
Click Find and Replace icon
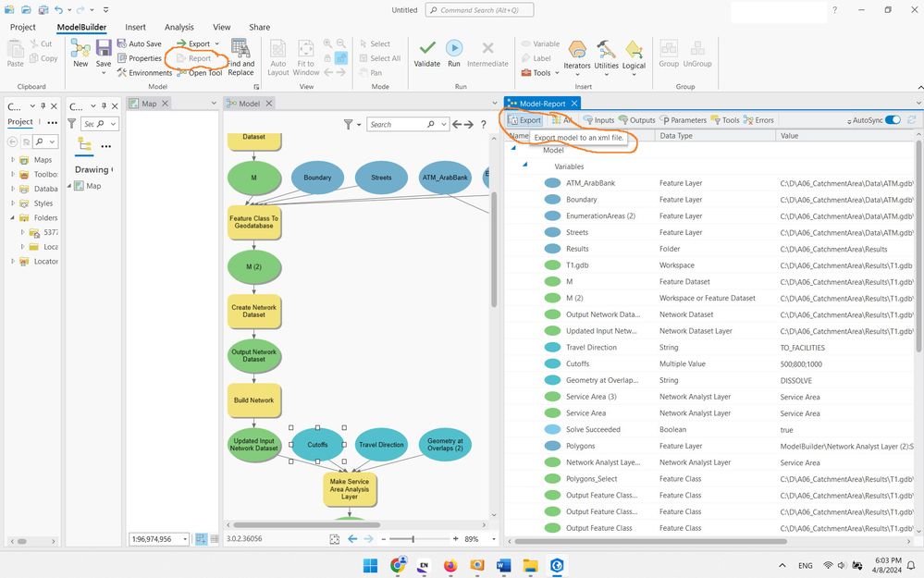[240, 48]
